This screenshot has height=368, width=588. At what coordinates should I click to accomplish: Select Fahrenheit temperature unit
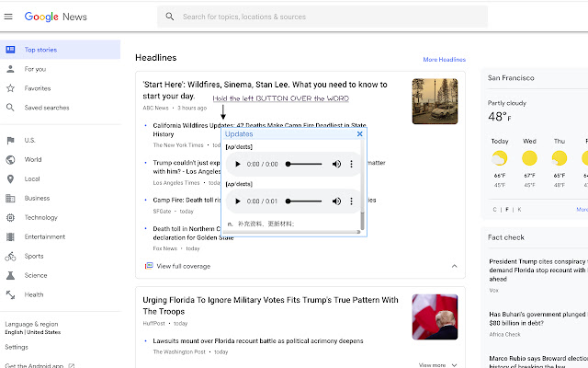pos(507,210)
